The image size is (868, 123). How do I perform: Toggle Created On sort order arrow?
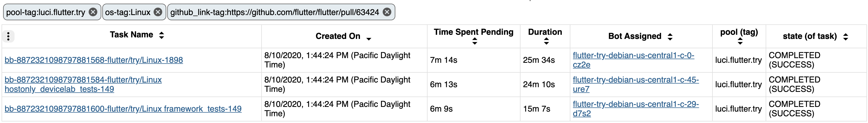pos(369,39)
